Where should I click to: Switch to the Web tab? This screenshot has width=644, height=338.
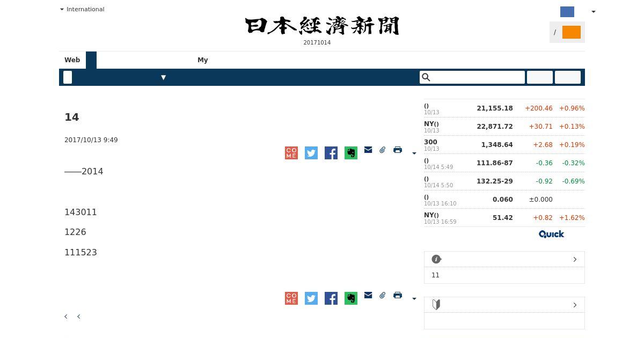pyautogui.click(x=72, y=60)
